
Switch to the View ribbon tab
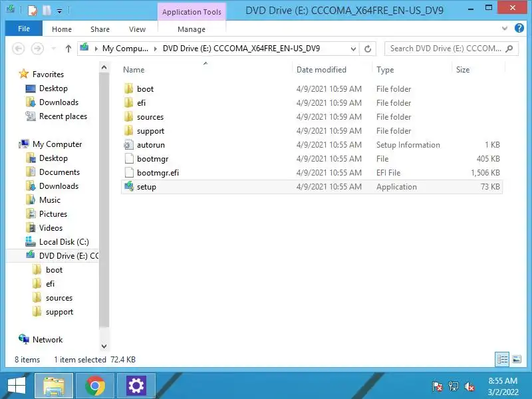pyautogui.click(x=137, y=29)
